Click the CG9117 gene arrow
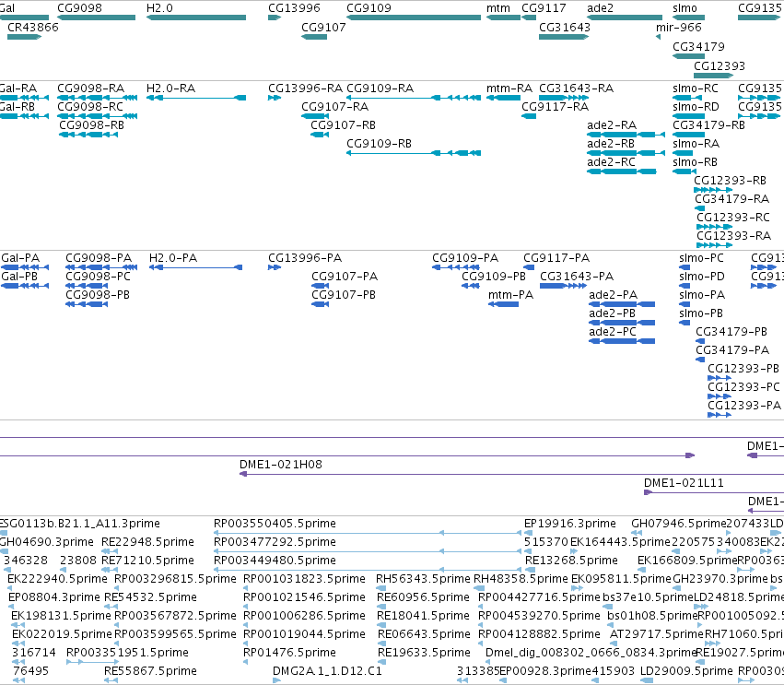784x685 pixels. pos(529,18)
